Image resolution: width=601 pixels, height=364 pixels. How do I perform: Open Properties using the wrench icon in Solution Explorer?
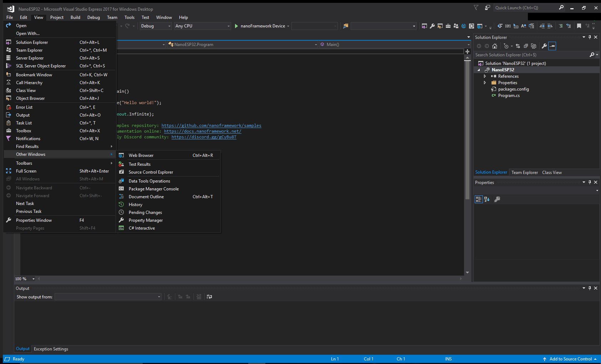pyautogui.click(x=544, y=46)
